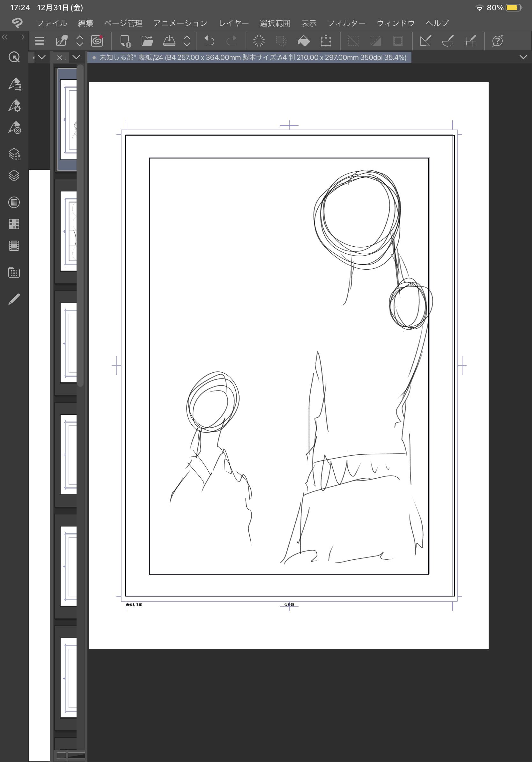Toggle Snap to Special Ruler

448,41
